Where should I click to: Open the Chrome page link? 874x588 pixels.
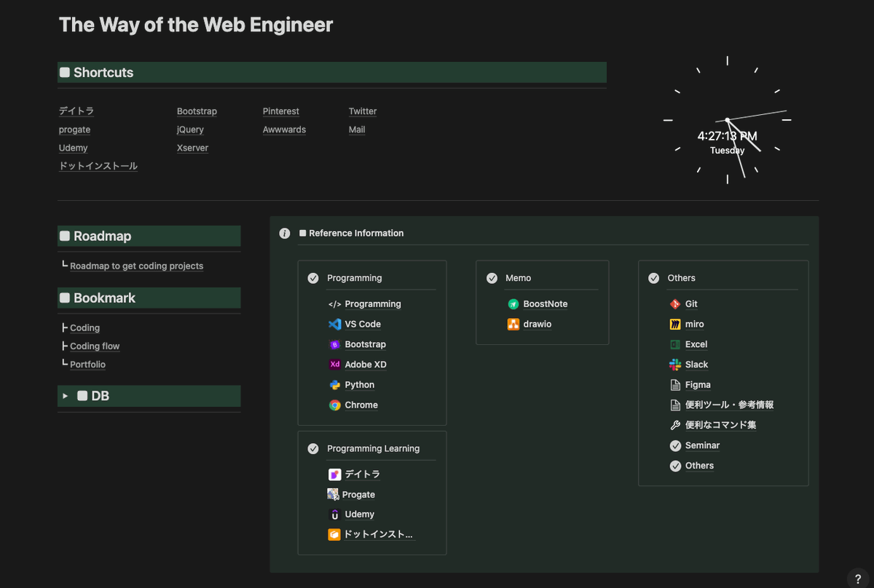coord(361,405)
